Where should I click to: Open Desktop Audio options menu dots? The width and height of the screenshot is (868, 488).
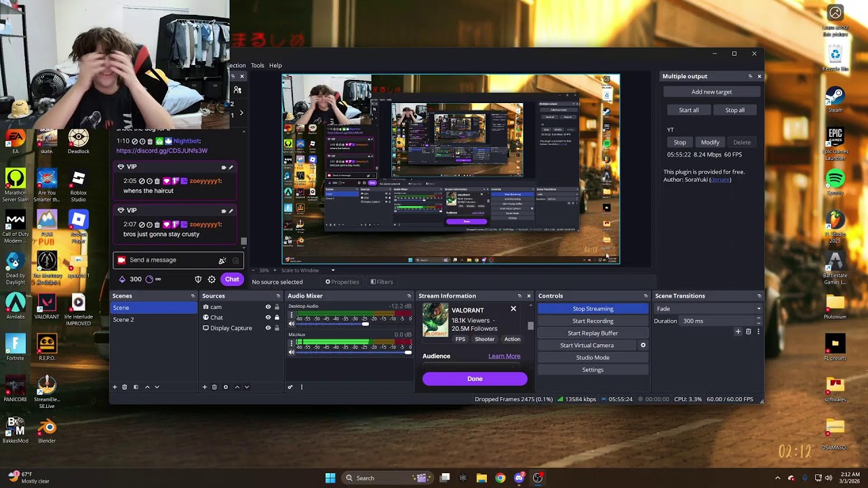click(x=292, y=316)
